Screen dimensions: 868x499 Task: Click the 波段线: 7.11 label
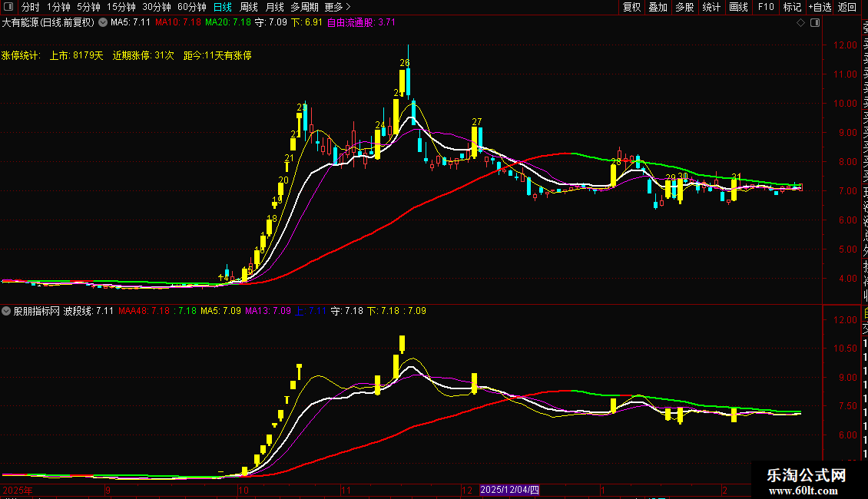click(x=88, y=311)
